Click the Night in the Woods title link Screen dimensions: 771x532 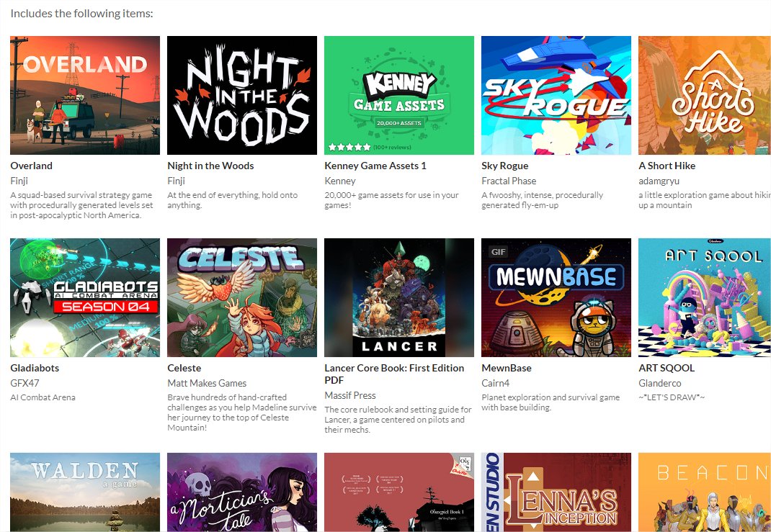[x=210, y=166]
